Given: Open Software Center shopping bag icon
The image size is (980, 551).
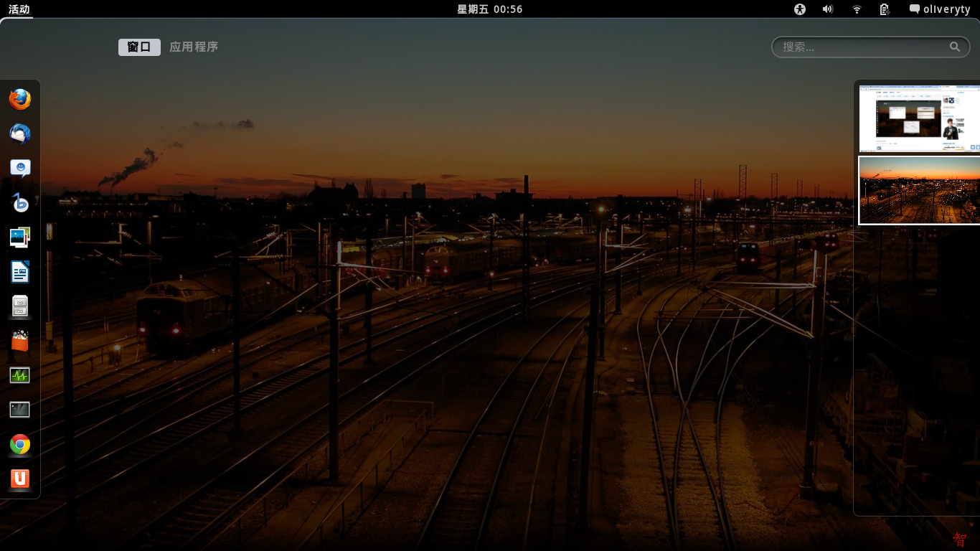Looking at the screenshot, I should (20, 341).
